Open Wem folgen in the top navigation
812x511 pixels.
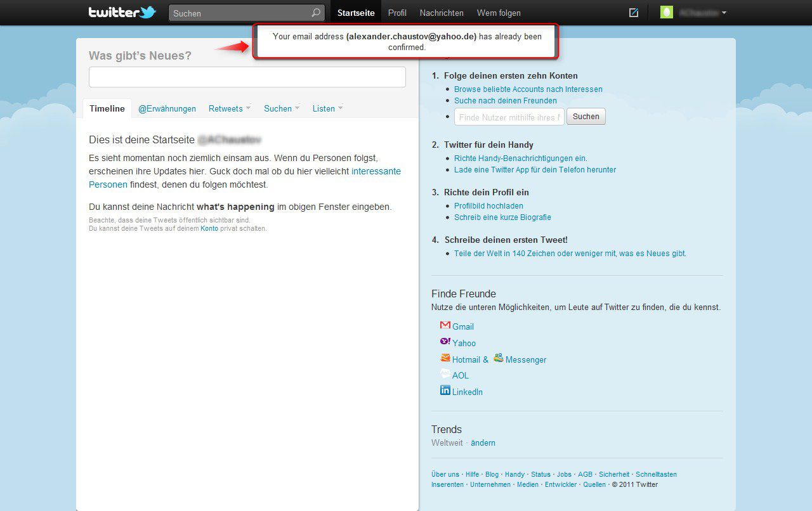pyautogui.click(x=499, y=13)
